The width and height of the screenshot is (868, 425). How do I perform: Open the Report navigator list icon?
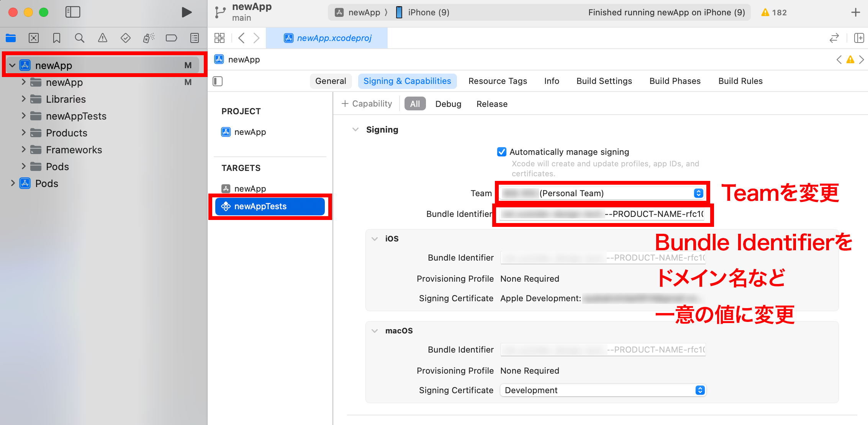coord(194,38)
